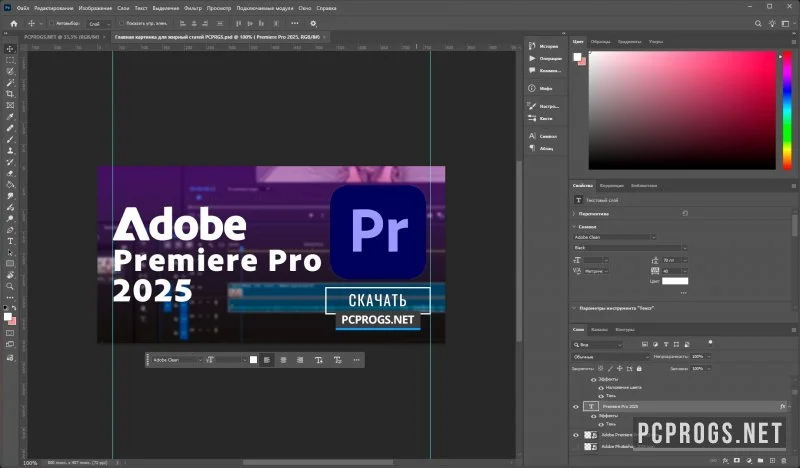This screenshot has width=800, height=468.
Task: Expand the Перспектива section
Action: pyautogui.click(x=574, y=214)
